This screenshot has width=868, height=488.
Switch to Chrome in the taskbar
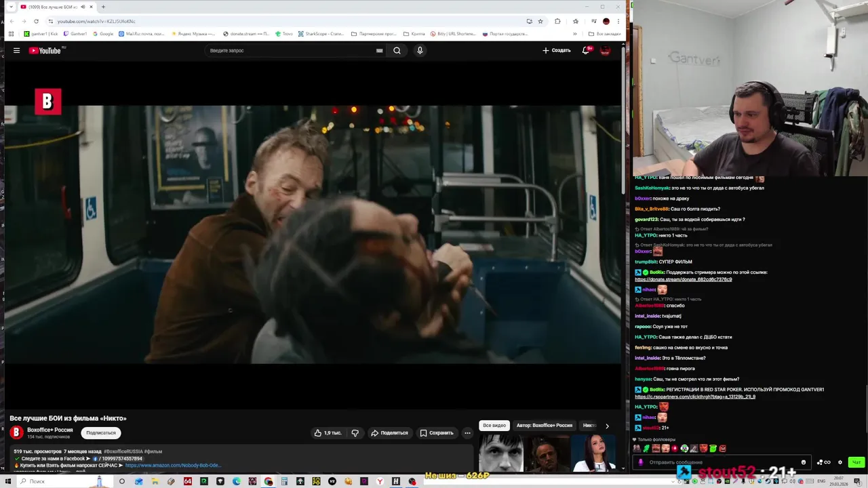pyautogui.click(x=269, y=481)
